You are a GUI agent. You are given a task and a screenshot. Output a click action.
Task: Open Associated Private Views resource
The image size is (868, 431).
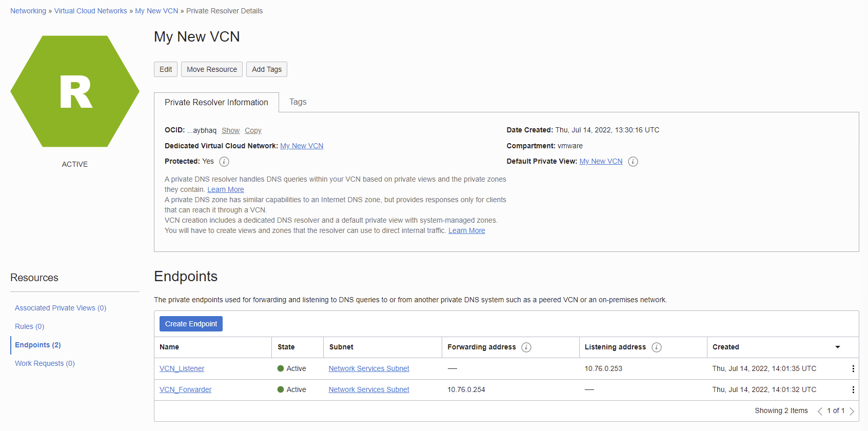click(61, 308)
